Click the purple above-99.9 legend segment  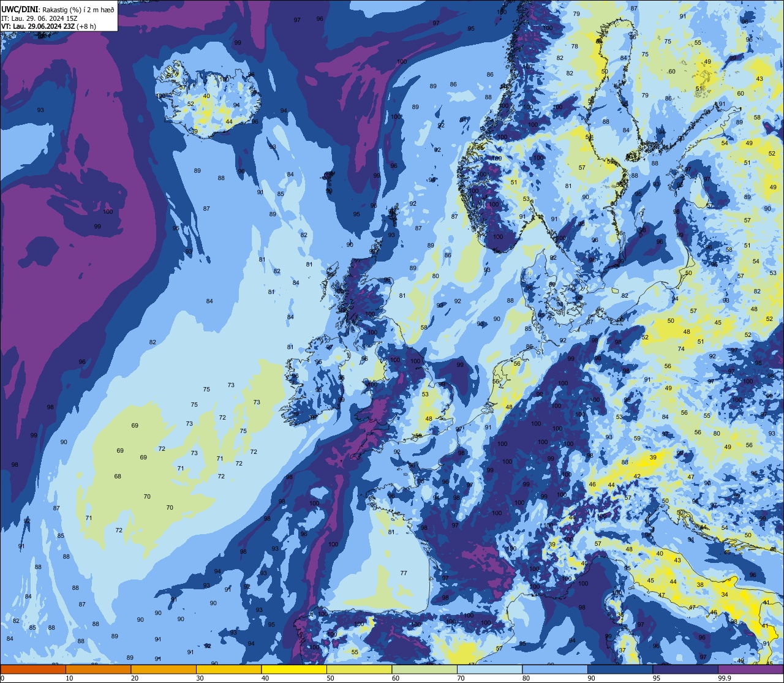(750, 669)
